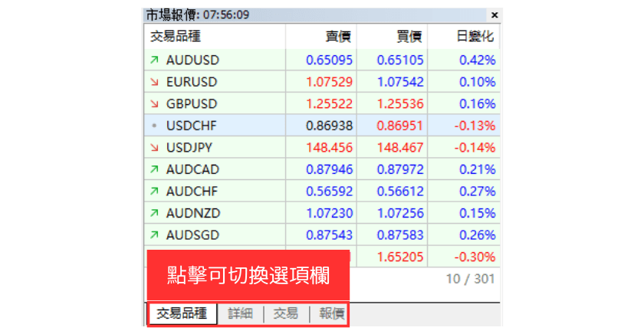The height and width of the screenshot is (334, 644).
Task: Close the 市場報價 panel
Action: tap(494, 15)
